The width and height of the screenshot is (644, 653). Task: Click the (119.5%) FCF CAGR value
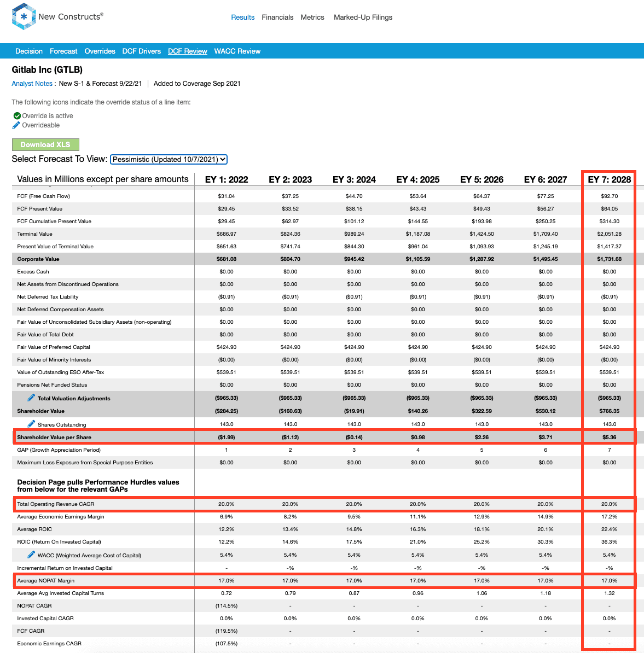coord(227,631)
